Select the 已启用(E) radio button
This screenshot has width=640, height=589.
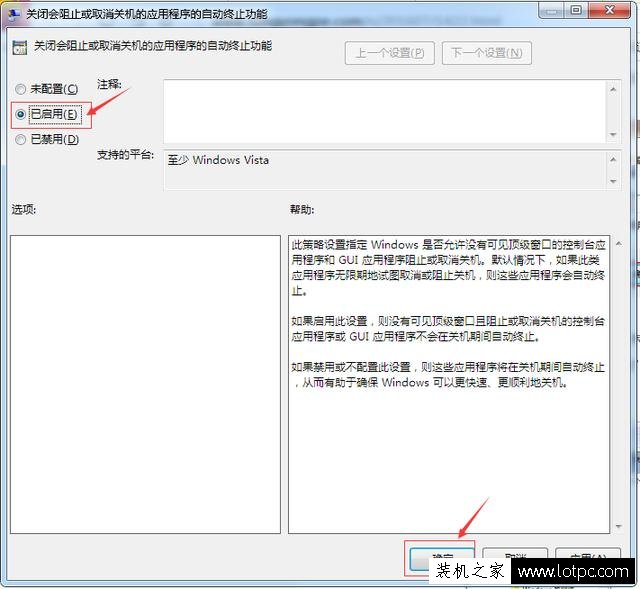coord(20,114)
